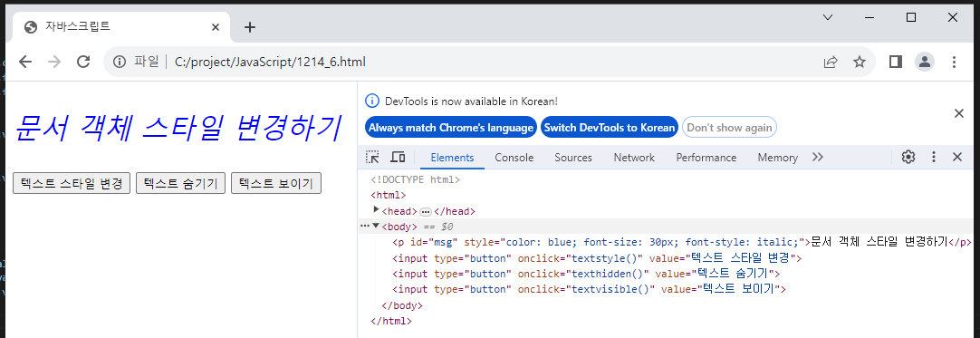Reload the page with the refresh icon
The height and width of the screenshot is (338, 980).
[83, 62]
